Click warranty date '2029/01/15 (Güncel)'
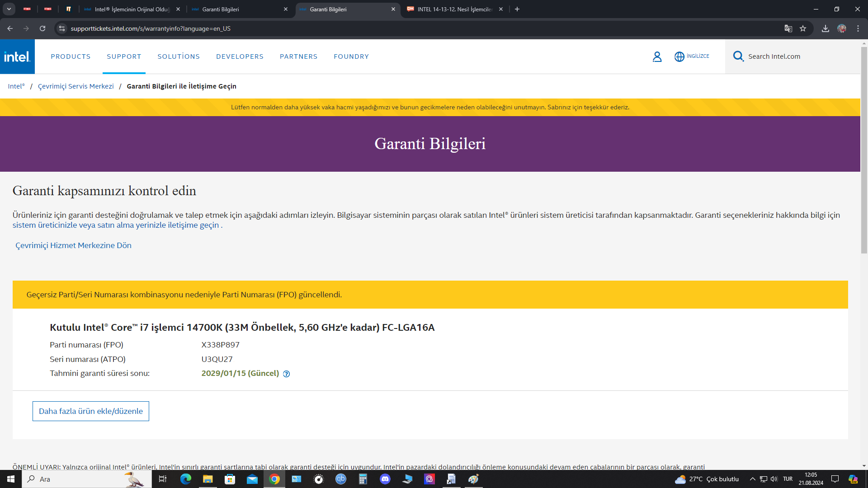Image resolution: width=868 pixels, height=488 pixels. pyautogui.click(x=240, y=373)
